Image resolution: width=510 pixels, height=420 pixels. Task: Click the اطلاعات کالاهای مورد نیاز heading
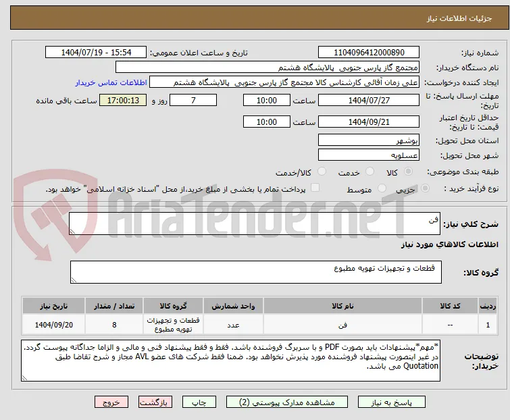(x=449, y=244)
